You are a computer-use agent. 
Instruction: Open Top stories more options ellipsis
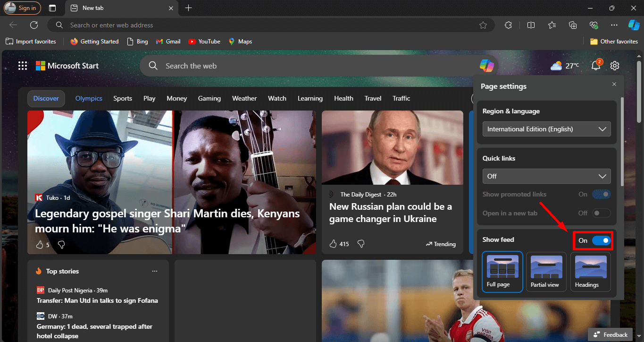coord(155,271)
